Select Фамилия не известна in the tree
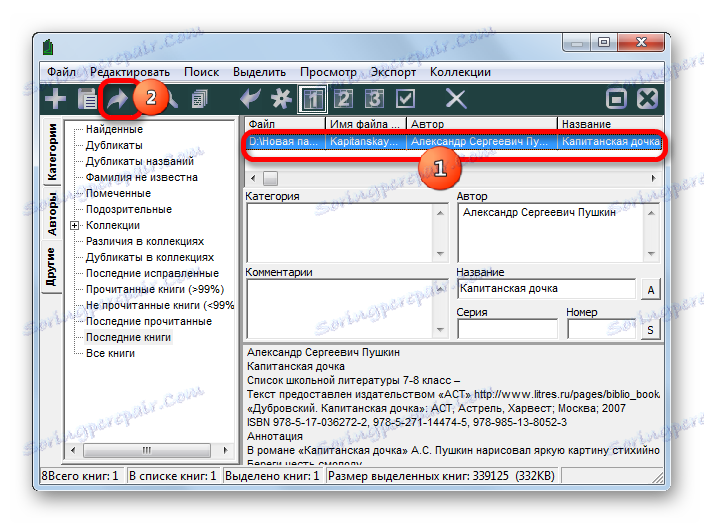Screen dimensions: 704x524 141,177
